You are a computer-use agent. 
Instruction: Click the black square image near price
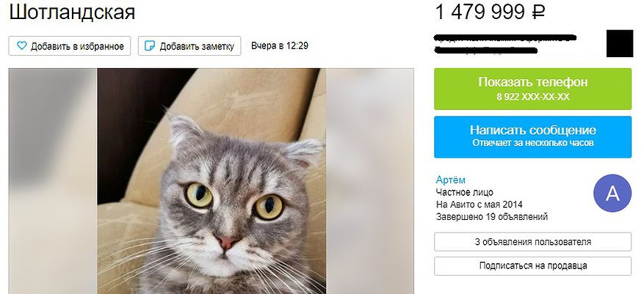pos(620,43)
